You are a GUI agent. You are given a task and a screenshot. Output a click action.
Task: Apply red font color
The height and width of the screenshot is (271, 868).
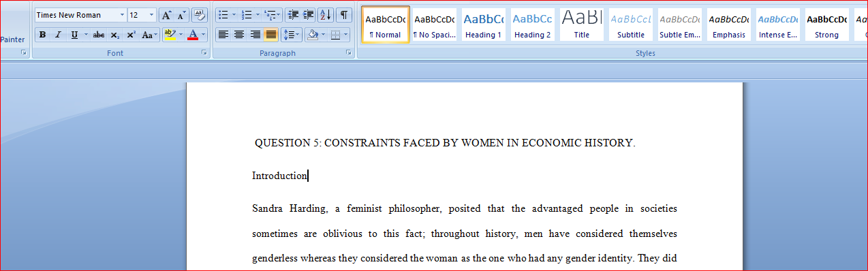click(193, 34)
